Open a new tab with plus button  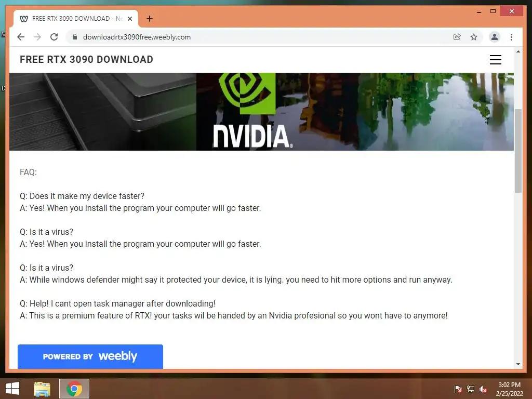point(150,19)
